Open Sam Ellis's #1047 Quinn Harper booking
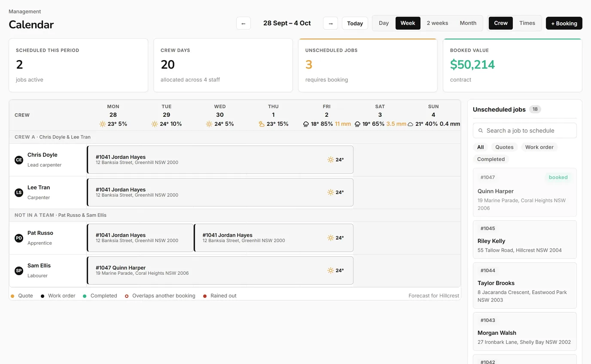Viewport: 591px width, 364px height. click(x=220, y=270)
